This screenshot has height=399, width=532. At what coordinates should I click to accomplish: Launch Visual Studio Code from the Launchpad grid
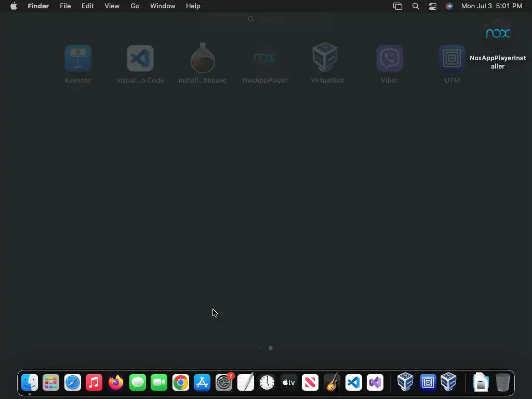140,58
